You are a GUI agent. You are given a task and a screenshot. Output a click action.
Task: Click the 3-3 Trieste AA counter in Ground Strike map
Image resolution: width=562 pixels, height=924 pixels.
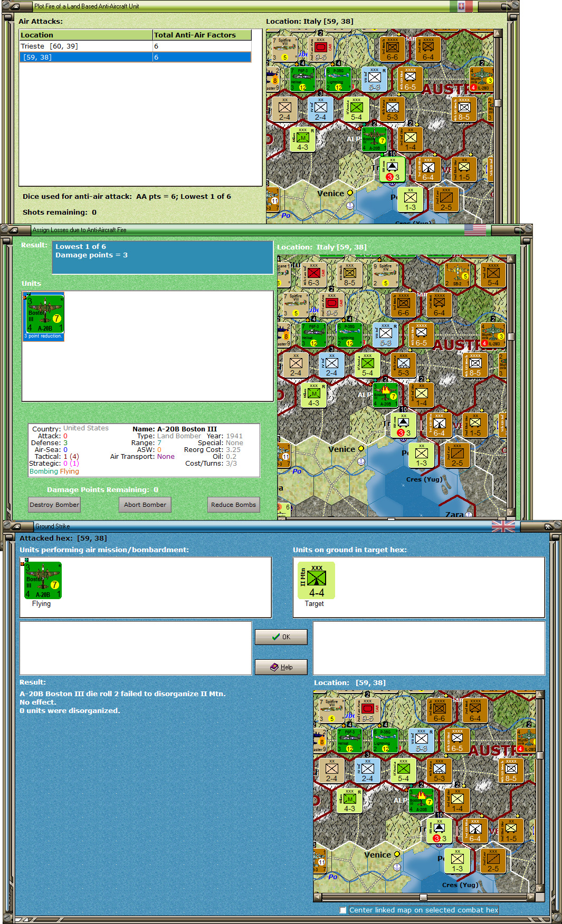coord(439,831)
